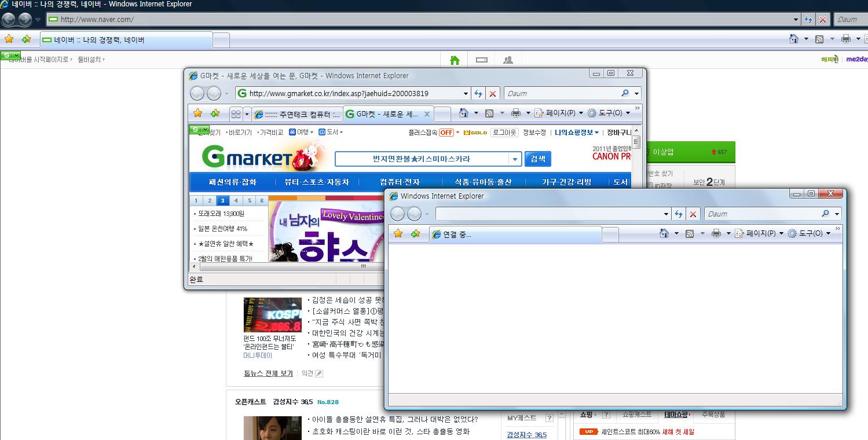Open a new tab in Gmarket window
The height and width of the screenshot is (440, 868).
pyautogui.click(x=442, y=114)
